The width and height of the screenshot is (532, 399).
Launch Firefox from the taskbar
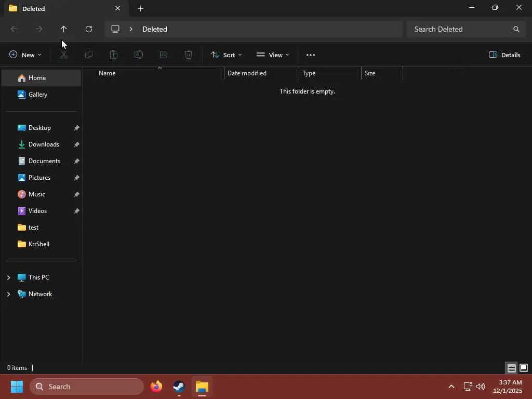point(156,387)
